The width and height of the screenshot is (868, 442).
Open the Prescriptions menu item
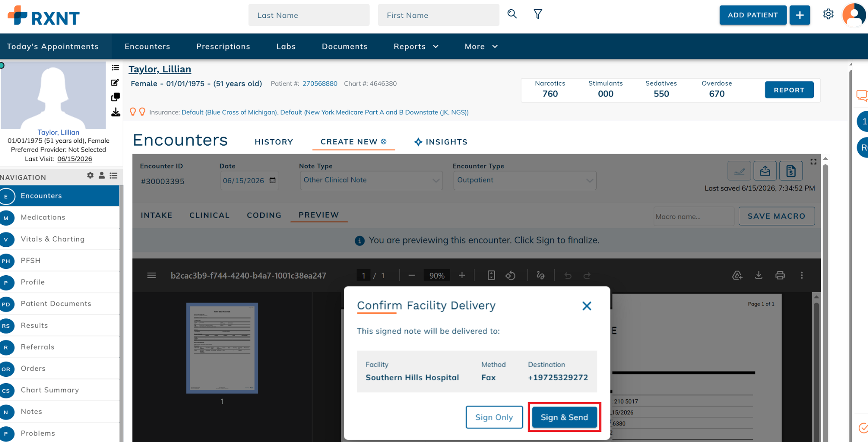[223, 47]
